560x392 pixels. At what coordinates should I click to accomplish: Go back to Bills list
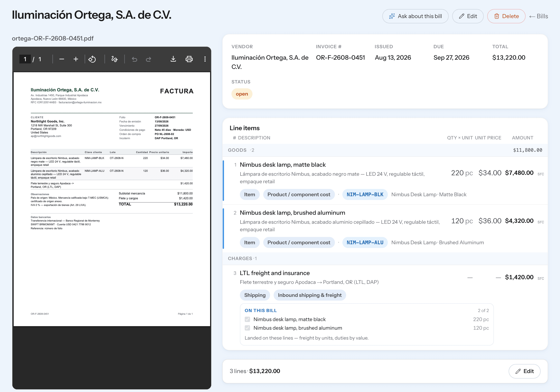tap(538, 16)
